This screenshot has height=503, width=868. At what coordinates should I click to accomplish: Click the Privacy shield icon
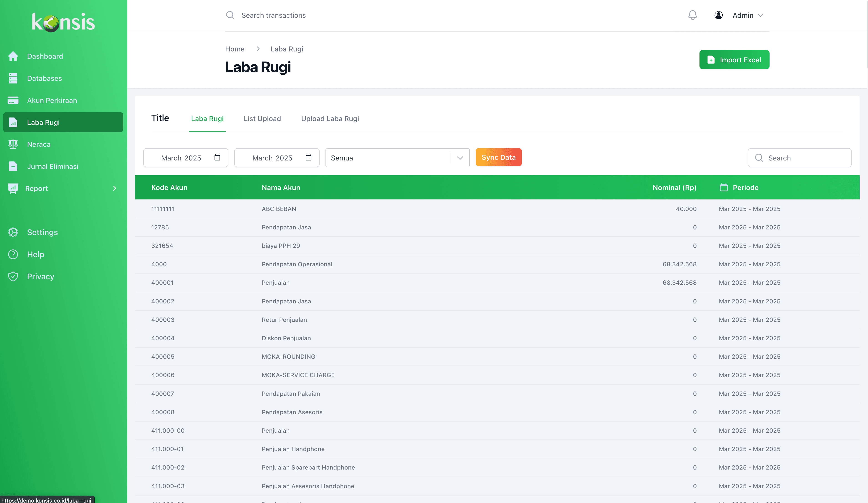tap(13, 276)
